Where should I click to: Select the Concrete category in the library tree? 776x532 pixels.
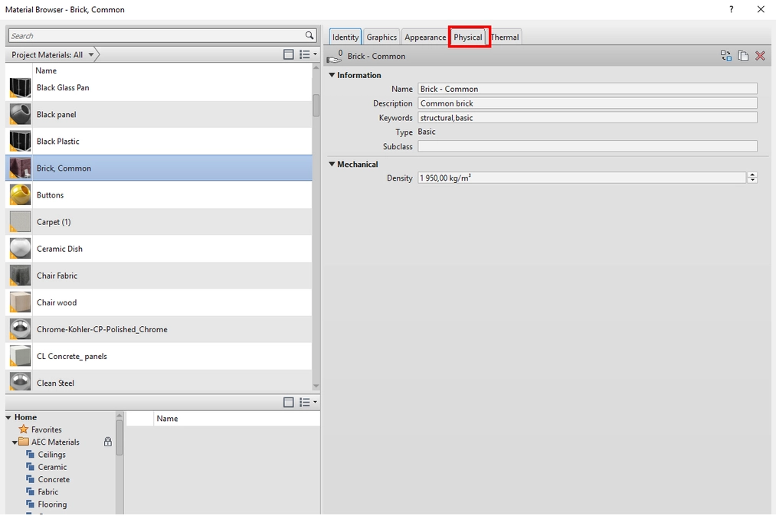[53, 479]
